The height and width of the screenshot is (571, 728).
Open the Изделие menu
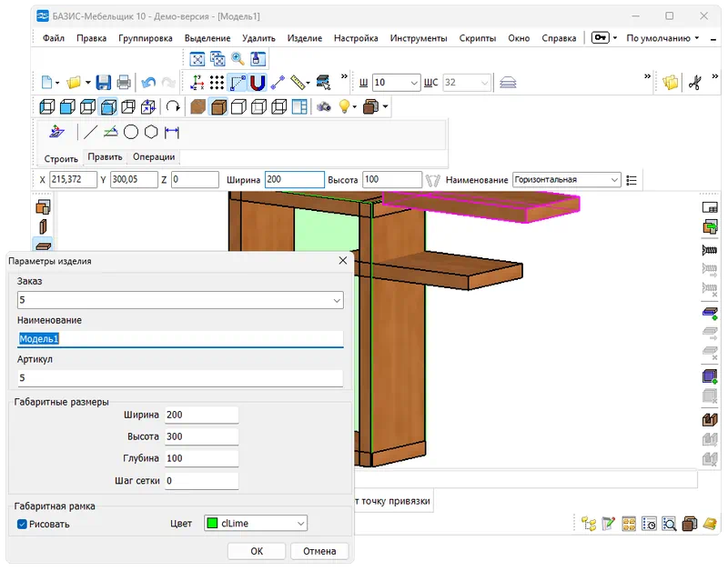(305, 38)
